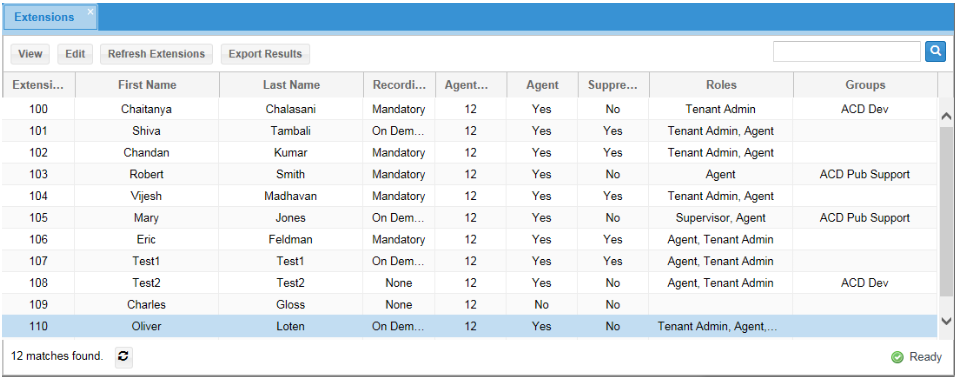
Task: Click the green Ready status icon
Action: pos(897,358)
